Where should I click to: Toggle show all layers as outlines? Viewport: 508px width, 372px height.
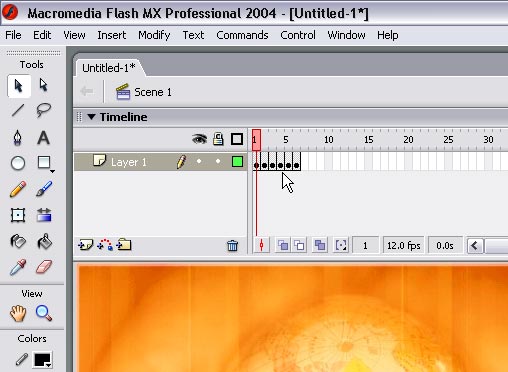tap(237, 139)
